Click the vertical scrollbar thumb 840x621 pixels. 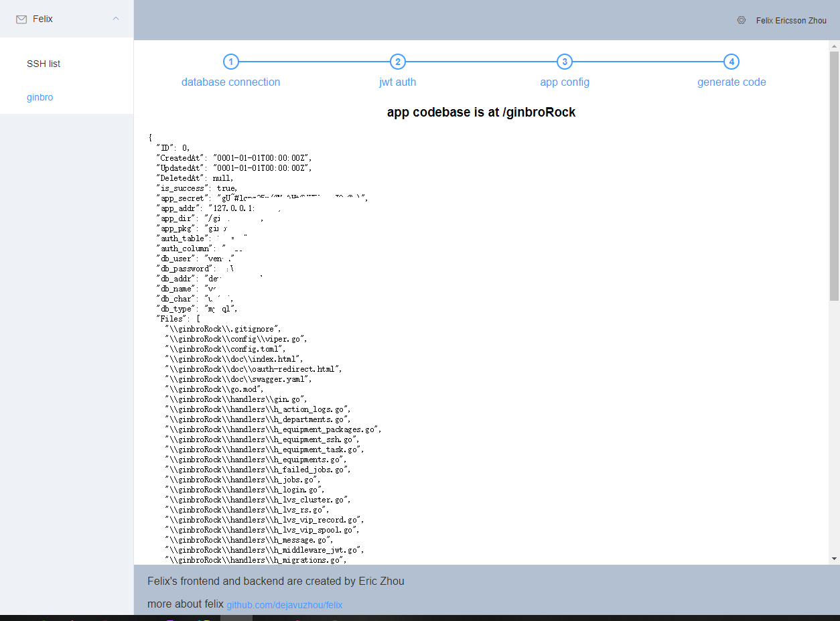tap(834, 174)
